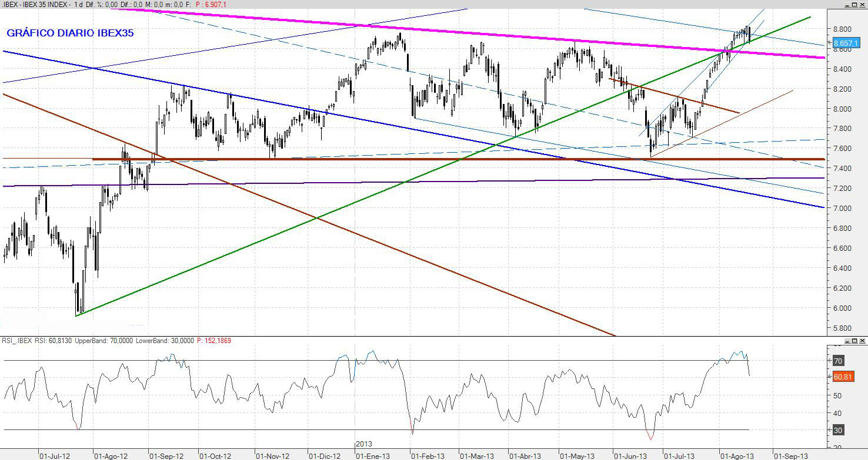Click the 2013 year marker on time axis

point(364,444)
